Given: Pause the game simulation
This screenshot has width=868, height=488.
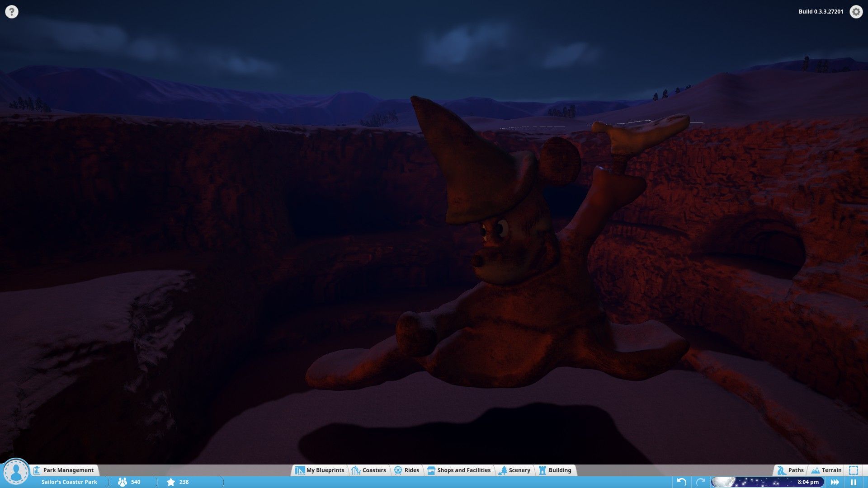Looking at the screenshot, I should pyautogui.click(x=854, y=482).
